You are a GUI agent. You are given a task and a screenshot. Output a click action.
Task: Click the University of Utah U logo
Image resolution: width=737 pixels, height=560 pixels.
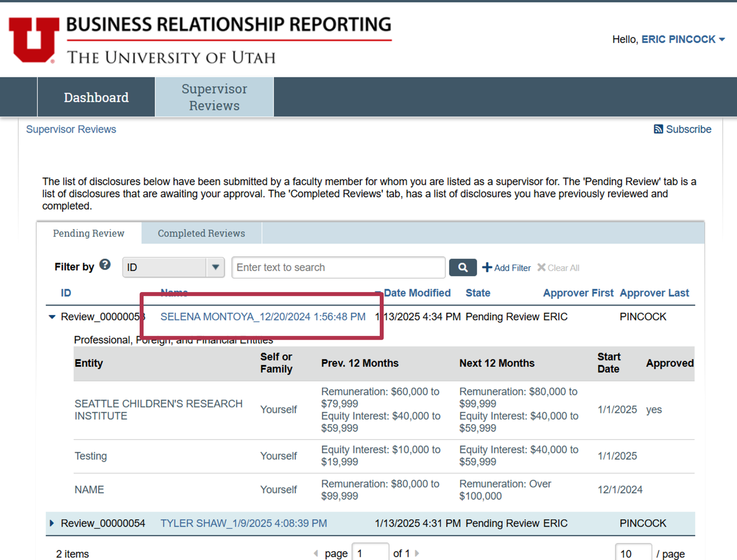click(x=34, y=40)
